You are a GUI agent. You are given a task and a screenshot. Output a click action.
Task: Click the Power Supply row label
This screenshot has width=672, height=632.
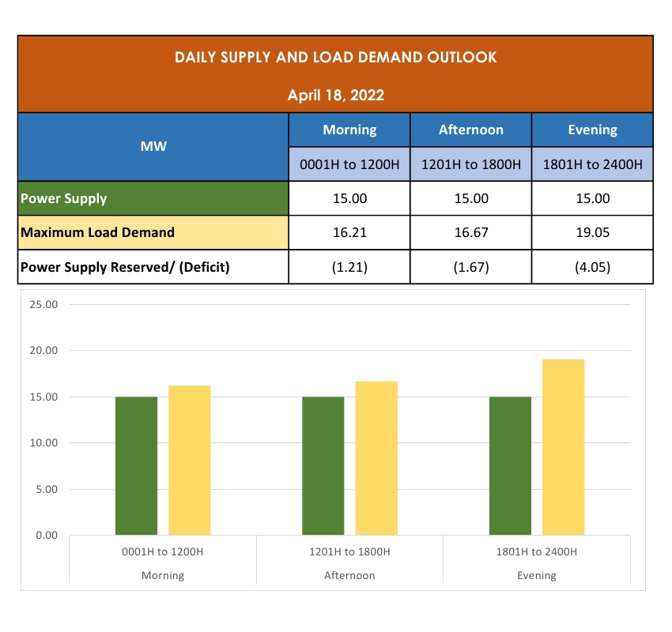[x=64, y=198]
